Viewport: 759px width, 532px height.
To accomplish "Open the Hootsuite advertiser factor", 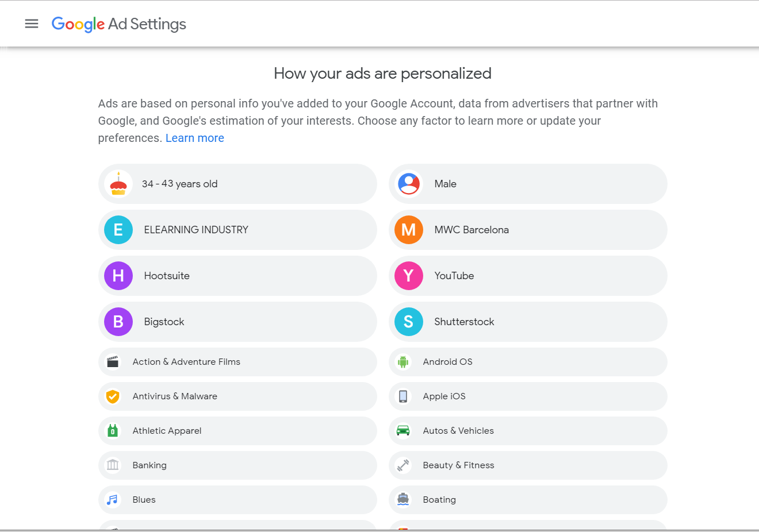I will [x=237, y=276].
